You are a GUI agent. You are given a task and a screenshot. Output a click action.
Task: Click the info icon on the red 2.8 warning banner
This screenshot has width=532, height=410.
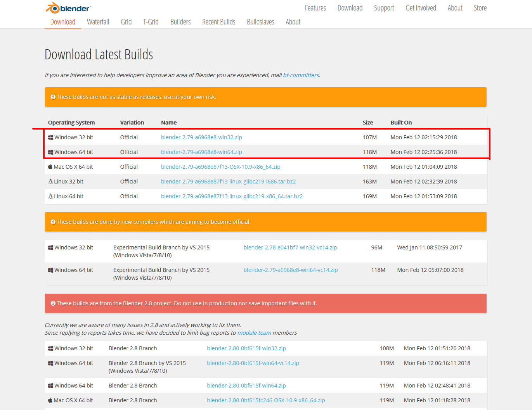tap(53, 303)
